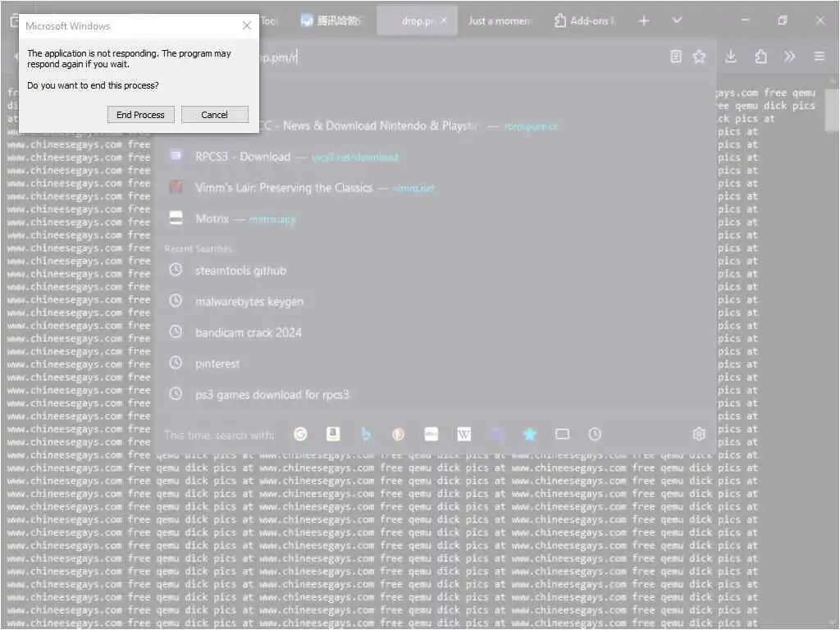Open the Downloads panel

[731, 57]
